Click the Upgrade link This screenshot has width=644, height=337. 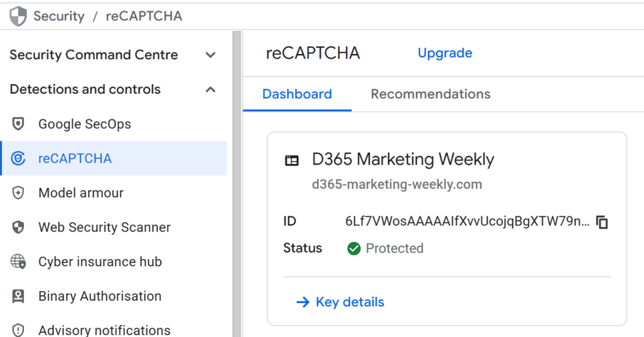tap(445, 53)
